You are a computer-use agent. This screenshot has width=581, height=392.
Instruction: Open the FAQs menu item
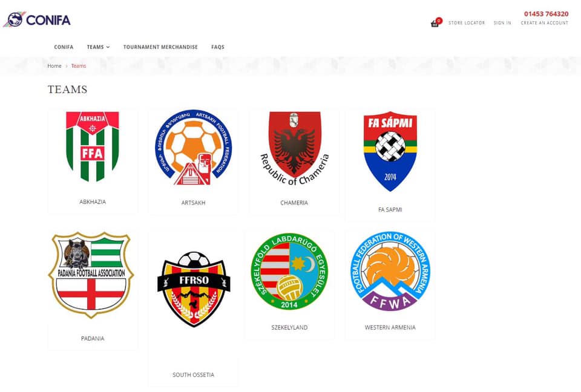click(x=218, y=47)
